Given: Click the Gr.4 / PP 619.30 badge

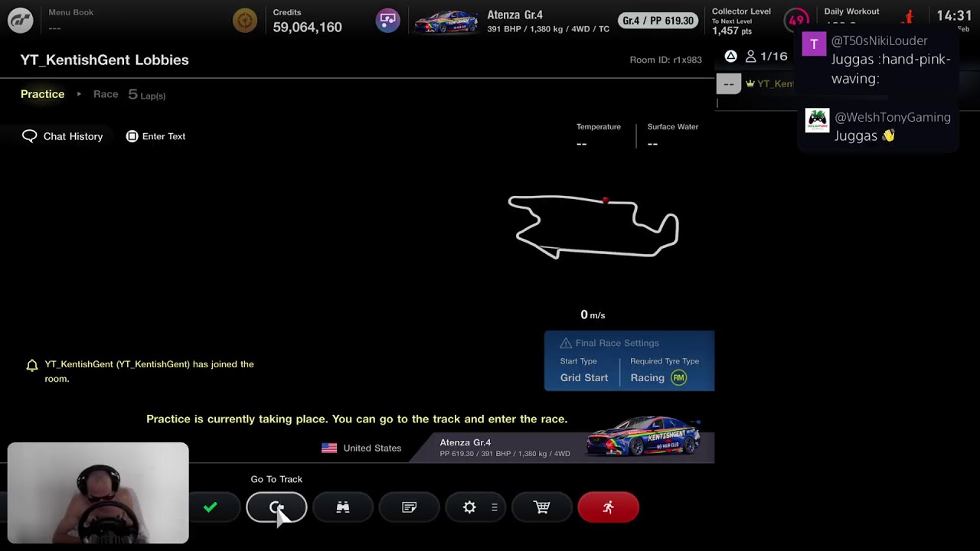Looking at the screenshot, I should coord(658,21).
